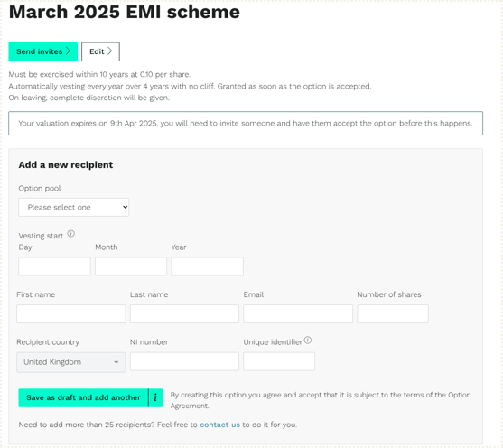Focus the vesting start Month field
The width and height of the screenshot is (503, 448).
point(131,266)
